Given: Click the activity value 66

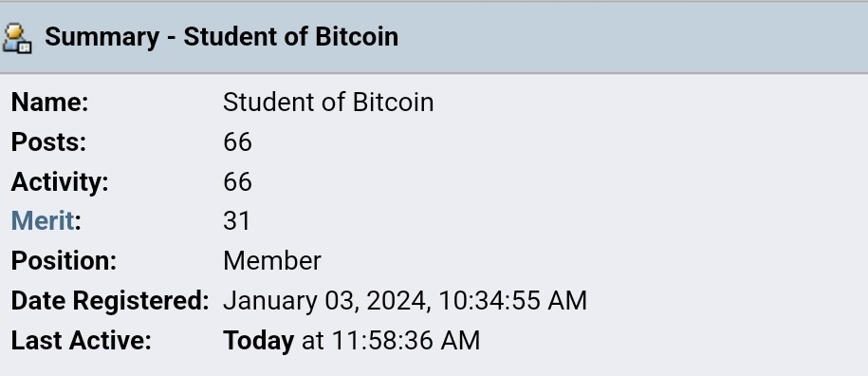Looking at the screenshot, I should 237,182.
